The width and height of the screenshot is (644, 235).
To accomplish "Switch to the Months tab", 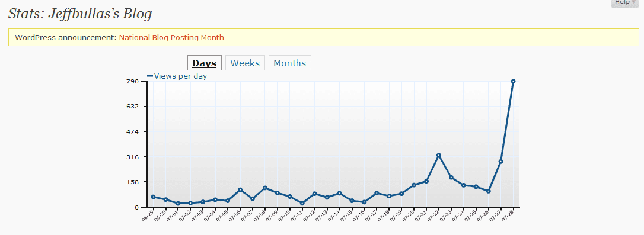I will (290, 63).
